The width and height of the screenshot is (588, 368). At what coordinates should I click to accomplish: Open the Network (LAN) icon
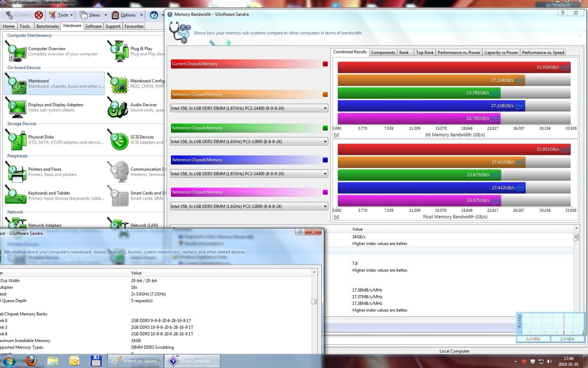(x=118, y=223)
